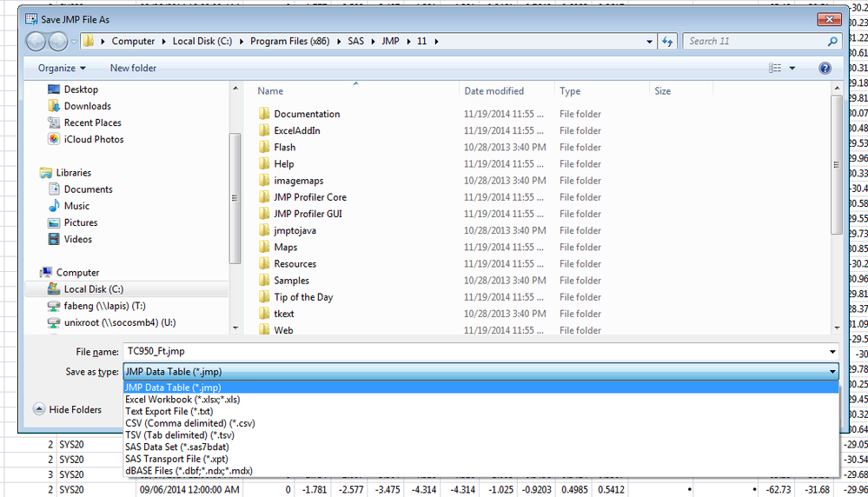868x497 pixels.
Task: Open the address bar history dropdown
Action: (649, 42)
